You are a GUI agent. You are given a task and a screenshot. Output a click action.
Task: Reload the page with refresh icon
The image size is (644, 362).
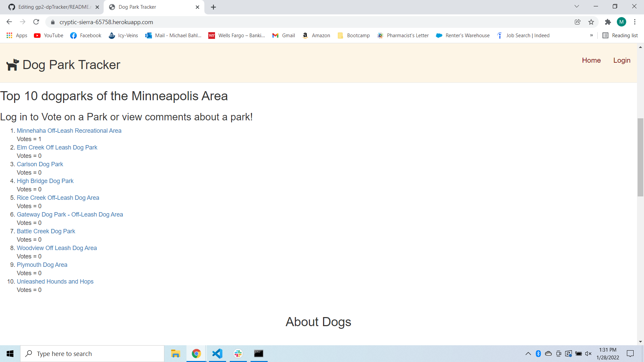[x=36, y=22]
